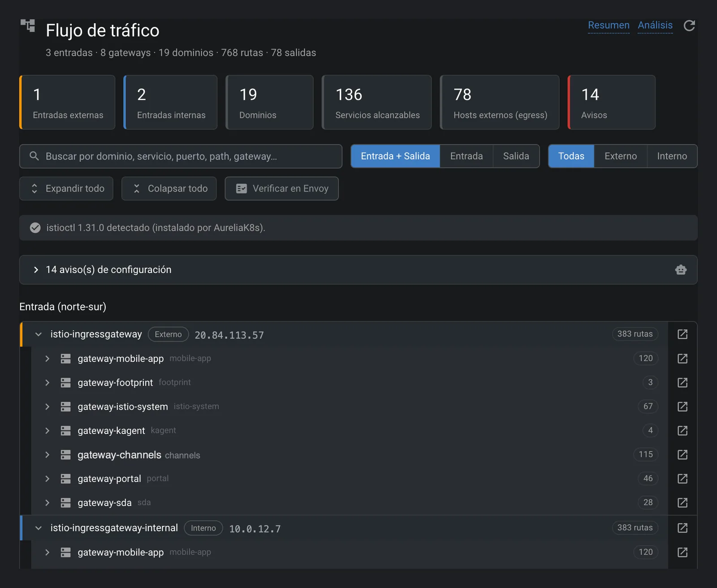Viewport: 717px width, 588px height.
Task: Click the Entradas externas stat card
Action: (x=67, y=103)
